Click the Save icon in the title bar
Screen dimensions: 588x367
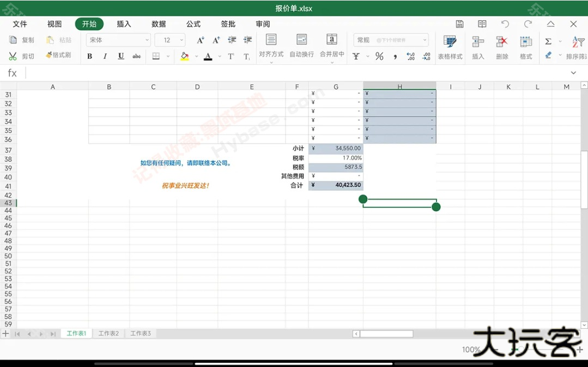(x=459, y=24)
